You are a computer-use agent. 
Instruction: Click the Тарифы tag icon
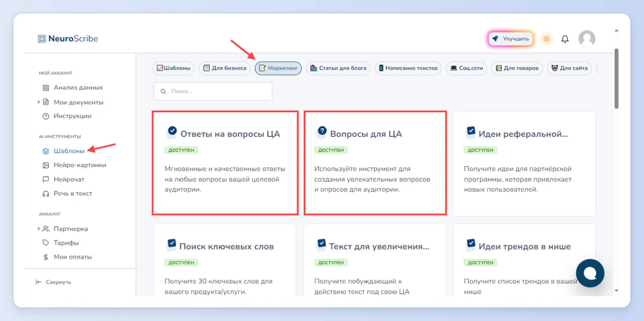click(x=46, y=243)
